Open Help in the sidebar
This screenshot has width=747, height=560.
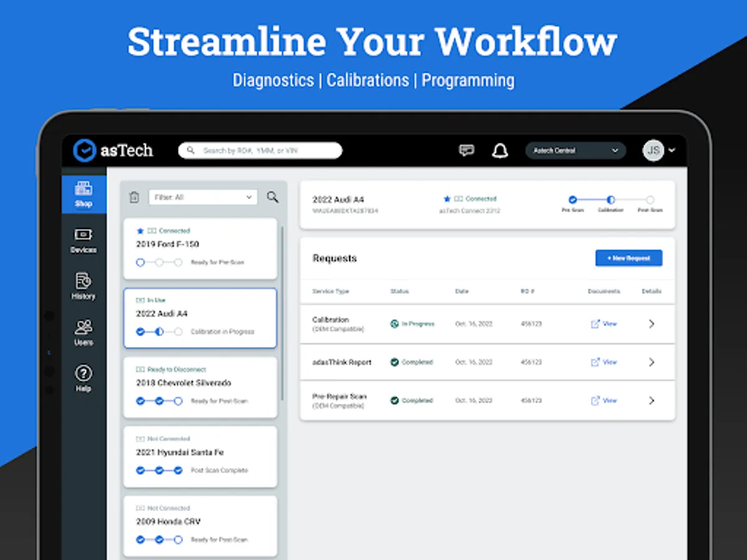point(83,379)
